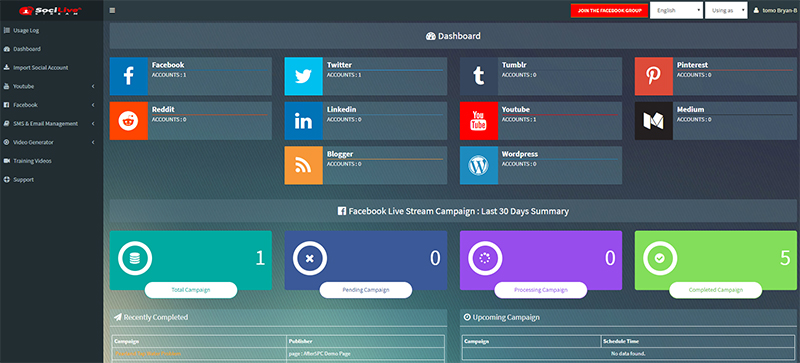The height and width of the screenshot is (363, 800).
Task: Select the Blogger RSS icon tile
Action: click(x=304, y=165)
